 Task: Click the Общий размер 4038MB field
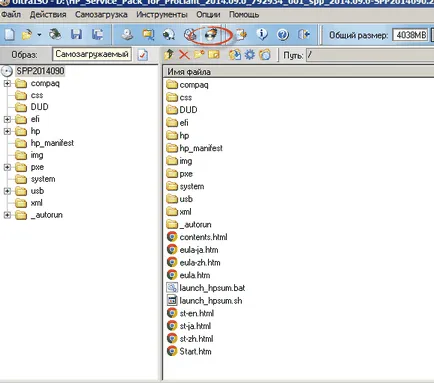(x=411, y=35)
